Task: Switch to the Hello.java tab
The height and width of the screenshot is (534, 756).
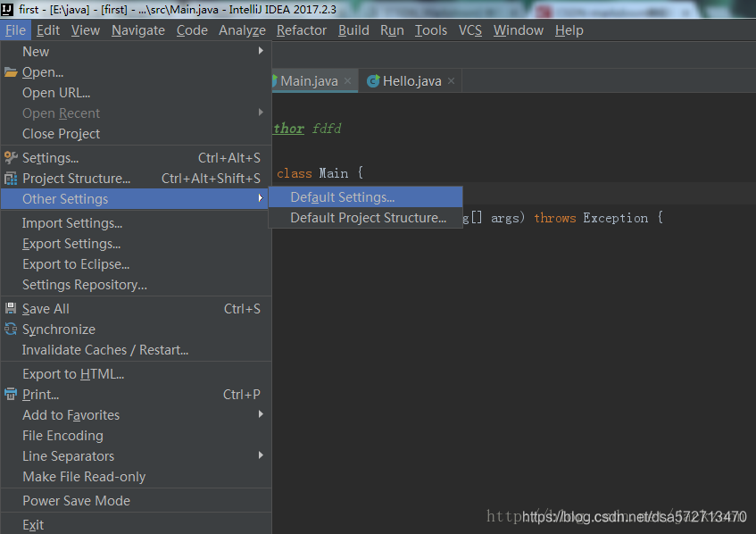Action: 411,81
